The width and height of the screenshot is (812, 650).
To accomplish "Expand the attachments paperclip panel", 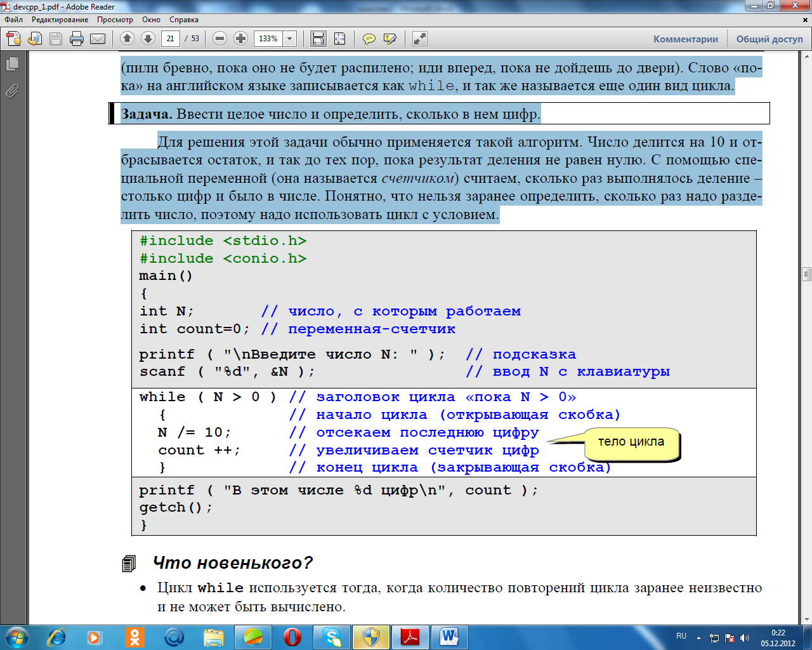I will 12,91.
